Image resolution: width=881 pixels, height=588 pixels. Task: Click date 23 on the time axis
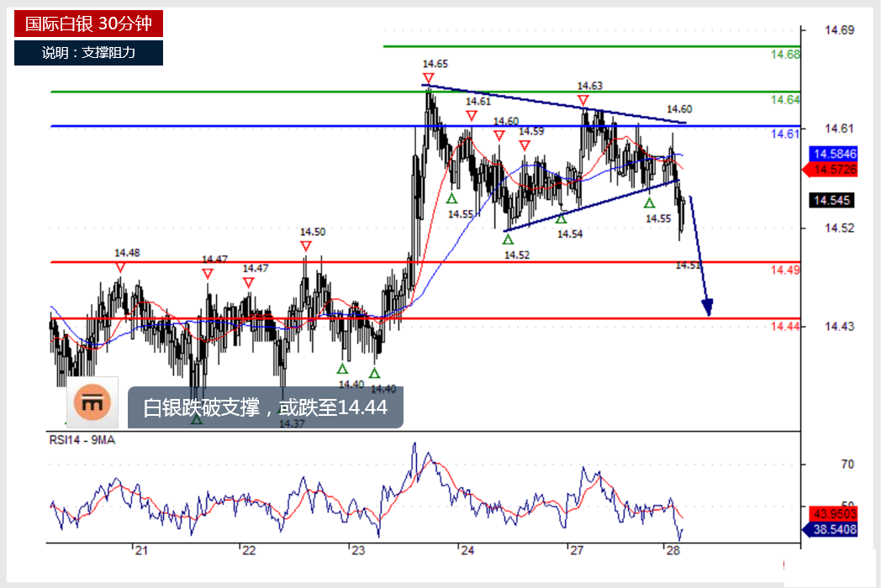[358, 551]
